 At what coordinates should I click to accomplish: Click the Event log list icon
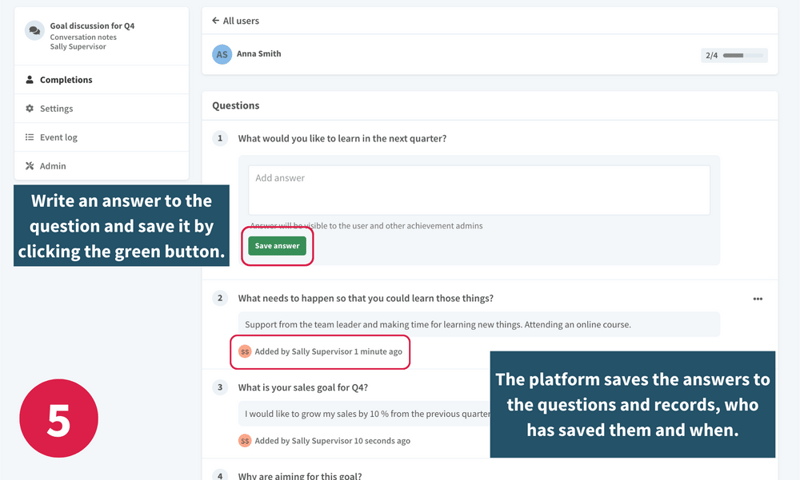coord(30,137)
